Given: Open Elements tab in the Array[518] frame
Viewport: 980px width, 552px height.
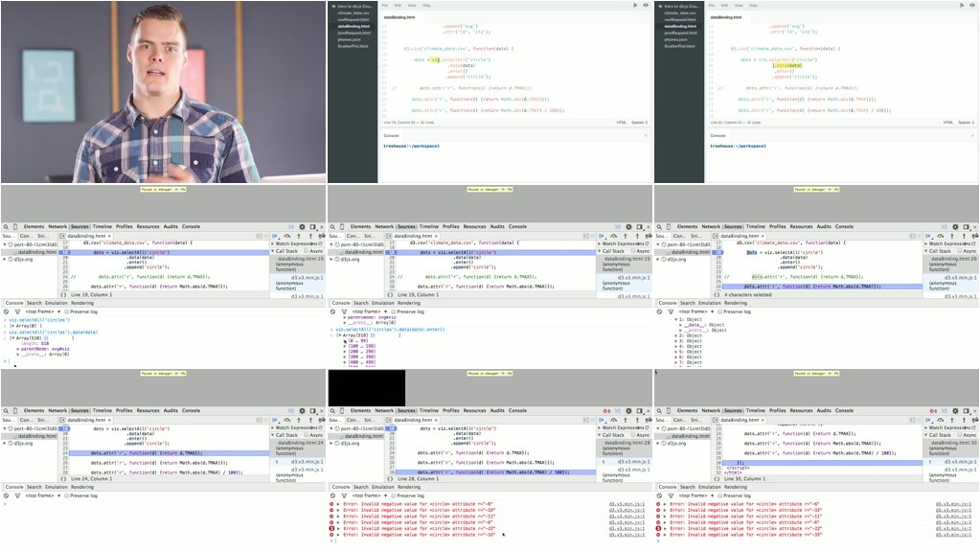Looking at the screenshot, I should 34,227.
